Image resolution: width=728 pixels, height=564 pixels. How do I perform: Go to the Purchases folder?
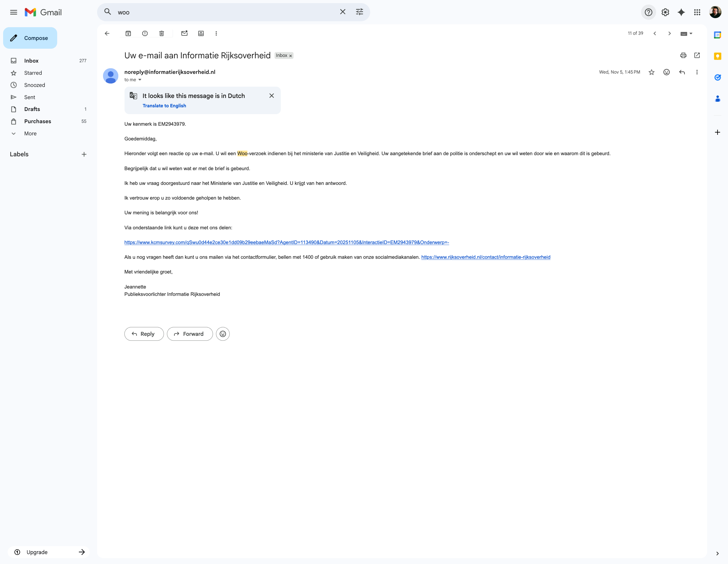(x=38, y=121)
